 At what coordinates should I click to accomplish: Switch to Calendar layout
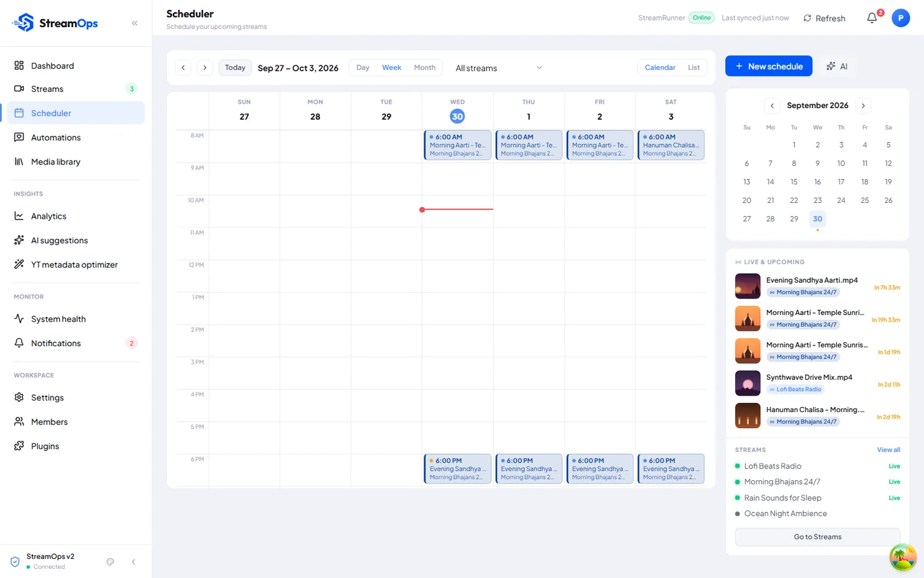pos(660,67)
